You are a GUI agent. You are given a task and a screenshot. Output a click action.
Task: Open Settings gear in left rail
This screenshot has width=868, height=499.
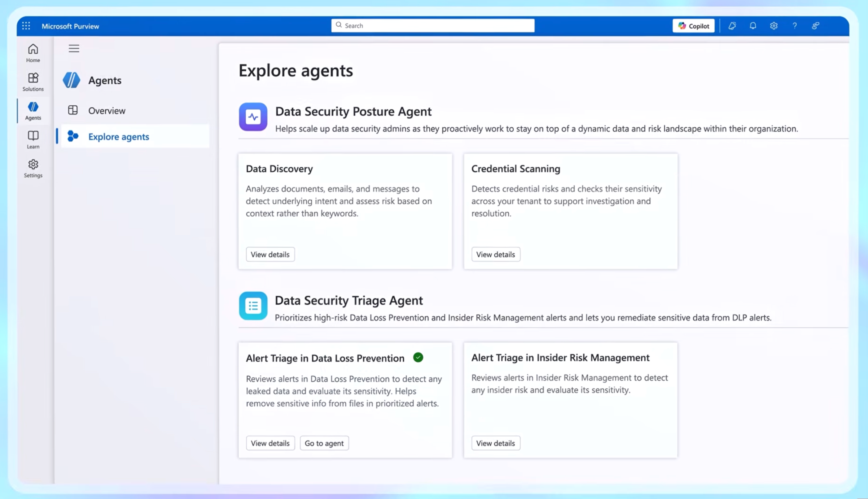point(33,168)
